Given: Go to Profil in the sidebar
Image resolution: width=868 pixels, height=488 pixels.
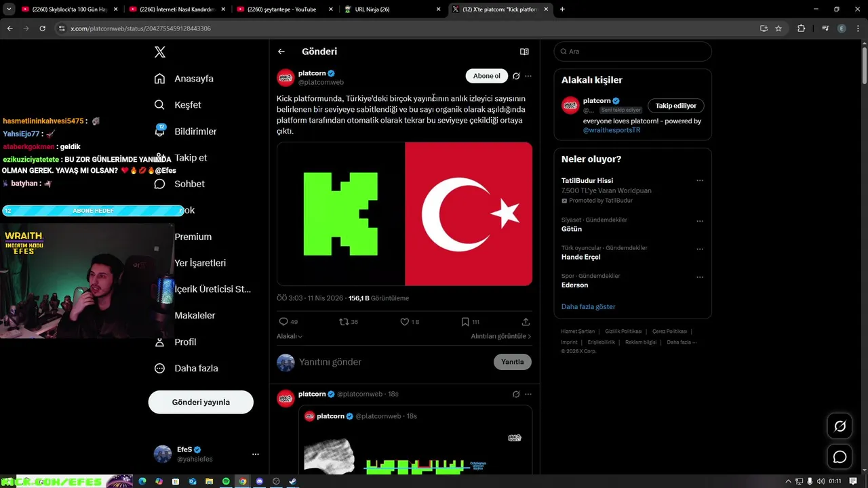Looking at the screenshot, I should coord(175,342).
